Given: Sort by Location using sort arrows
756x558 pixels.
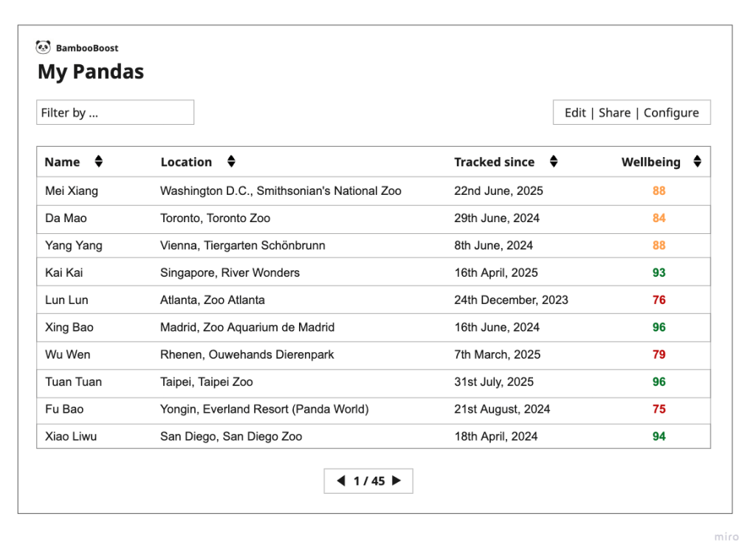Looking at the screenshot, I should (x=231, y=162).
